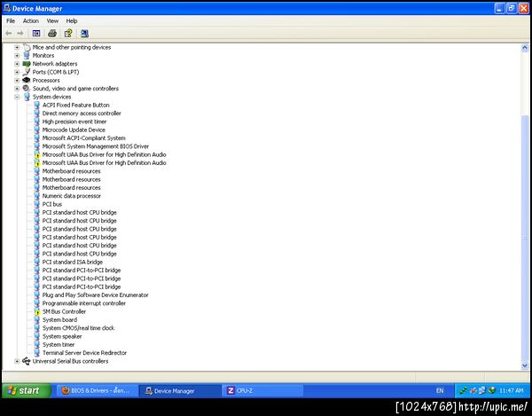Expand the Network adapters category
Viewport: 532px width, 416px height.
click(17, 64)
